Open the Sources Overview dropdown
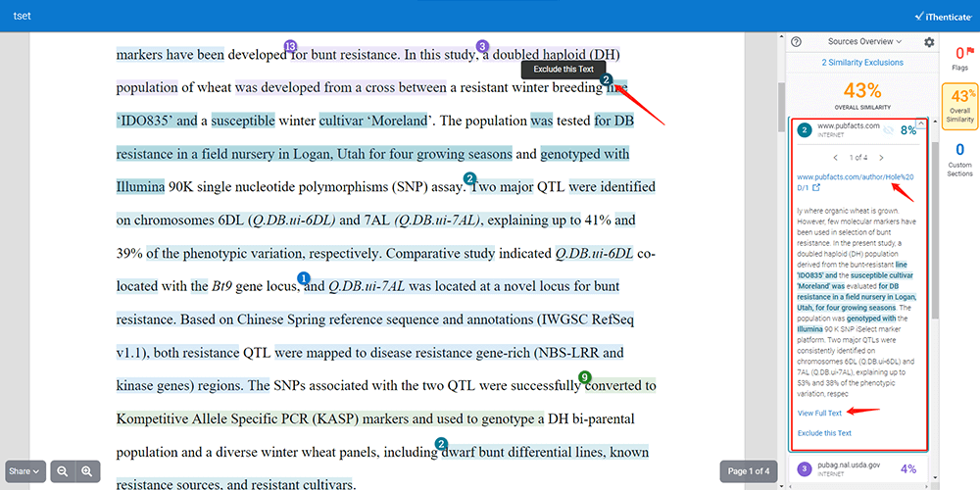 point(864,42)
